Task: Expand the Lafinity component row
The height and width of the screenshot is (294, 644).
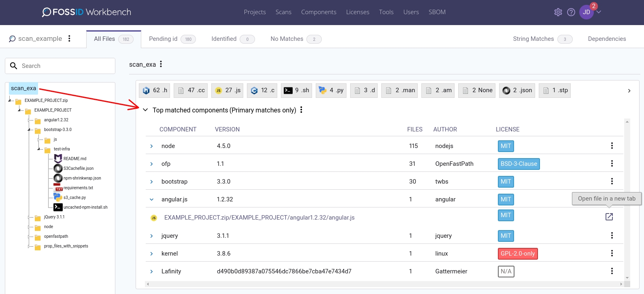Action: (x=152, y=271)
